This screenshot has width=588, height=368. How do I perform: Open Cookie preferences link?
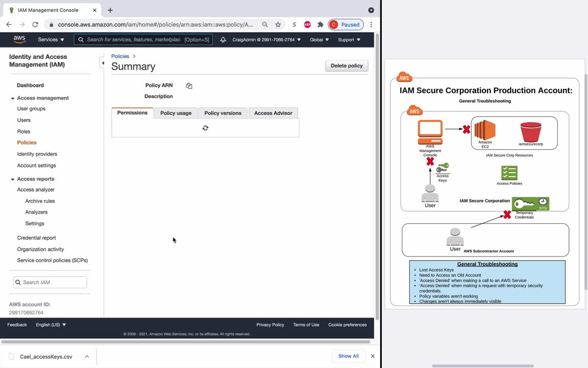[x=347, y=325]
